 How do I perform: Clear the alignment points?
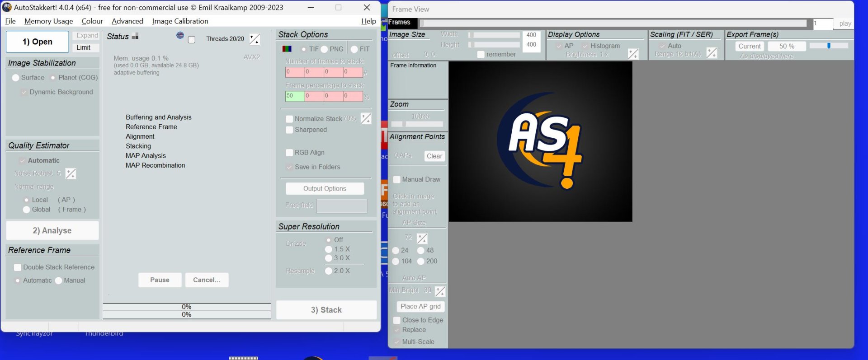pos(434,156)
